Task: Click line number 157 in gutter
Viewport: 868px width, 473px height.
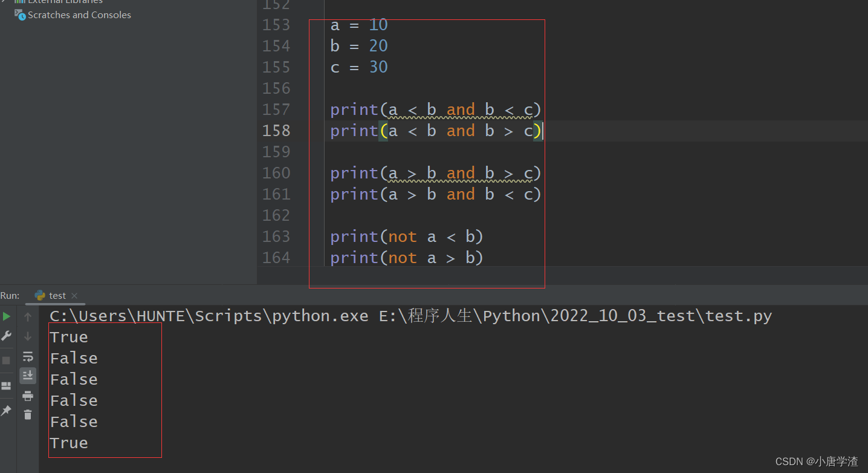Action: (x=276, y=109)
